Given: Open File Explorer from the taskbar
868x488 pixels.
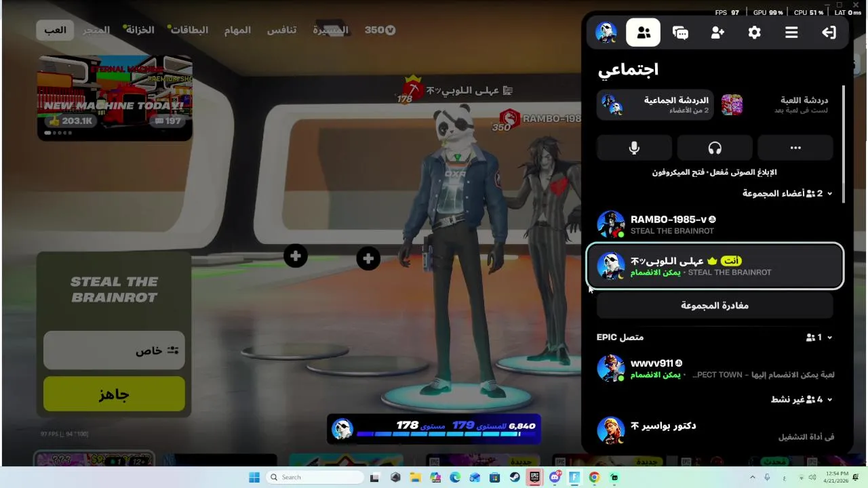Looking at the screenshot, I should click(x=415, y=477).
